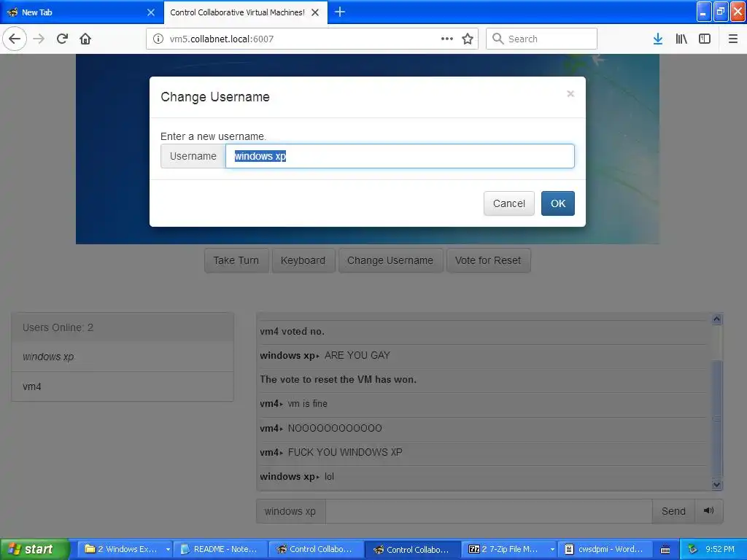Focus the browser Search box
Viewport: 747px width, 560px height.
(542, 39)
